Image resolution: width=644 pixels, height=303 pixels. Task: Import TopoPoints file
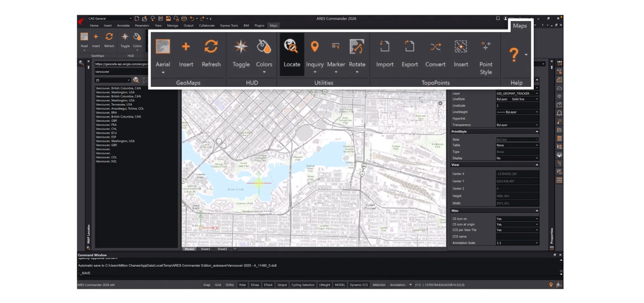[384, 54]
